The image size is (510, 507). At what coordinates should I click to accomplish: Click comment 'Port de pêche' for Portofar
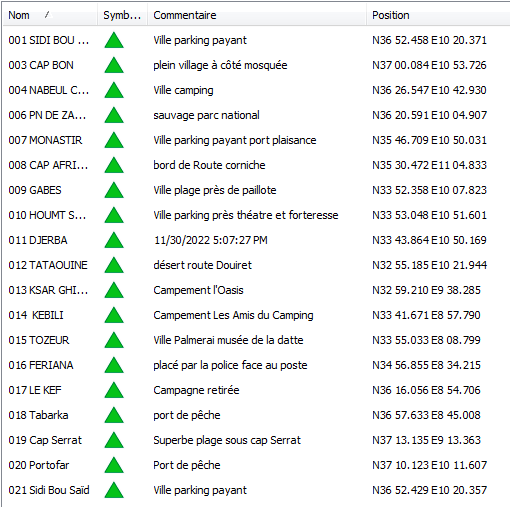tap(187, 465)
